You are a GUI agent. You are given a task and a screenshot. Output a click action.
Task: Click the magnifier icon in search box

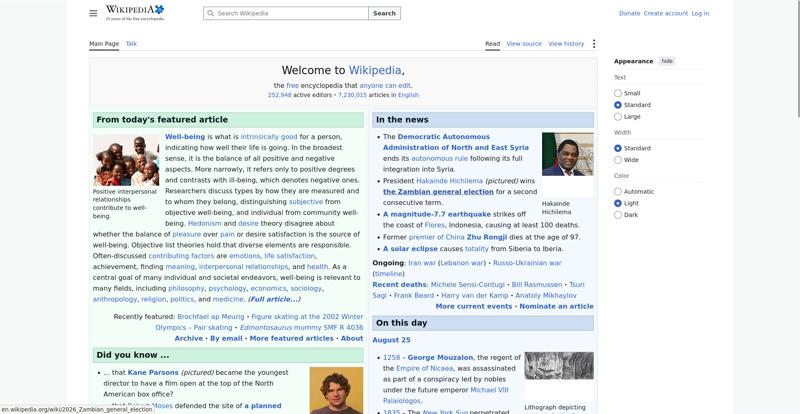tap(210, 13)
